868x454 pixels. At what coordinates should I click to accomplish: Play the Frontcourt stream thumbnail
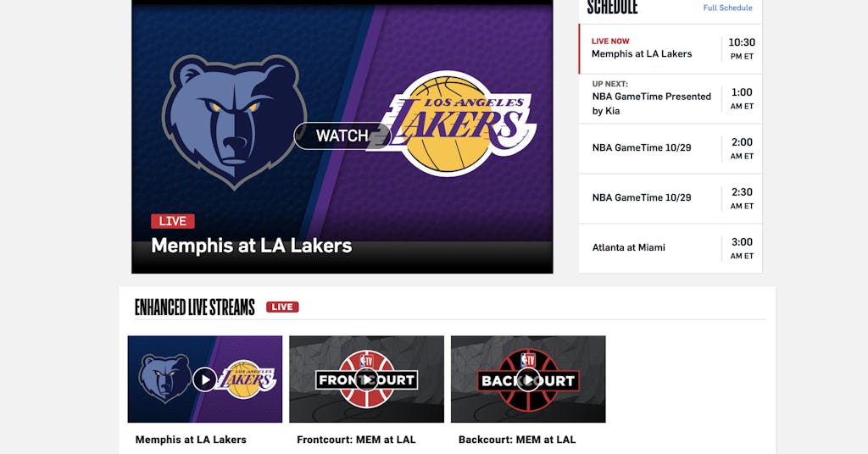click(x=366, y=379)
